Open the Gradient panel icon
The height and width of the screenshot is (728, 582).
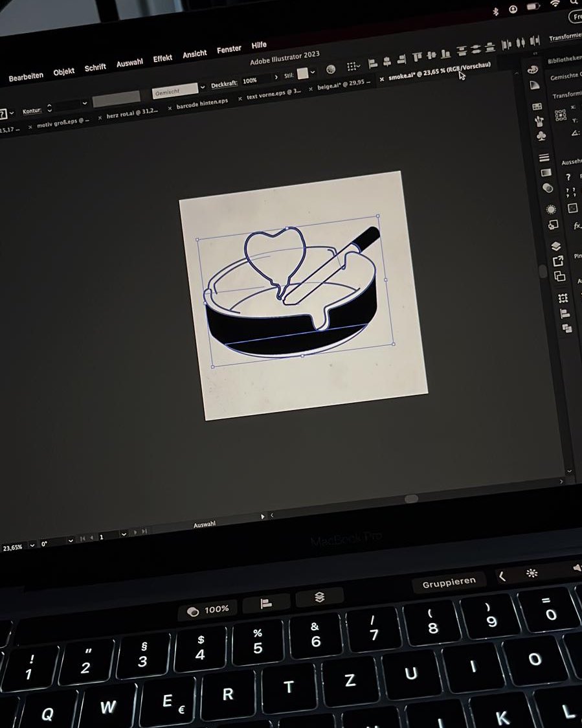point(546,173)
